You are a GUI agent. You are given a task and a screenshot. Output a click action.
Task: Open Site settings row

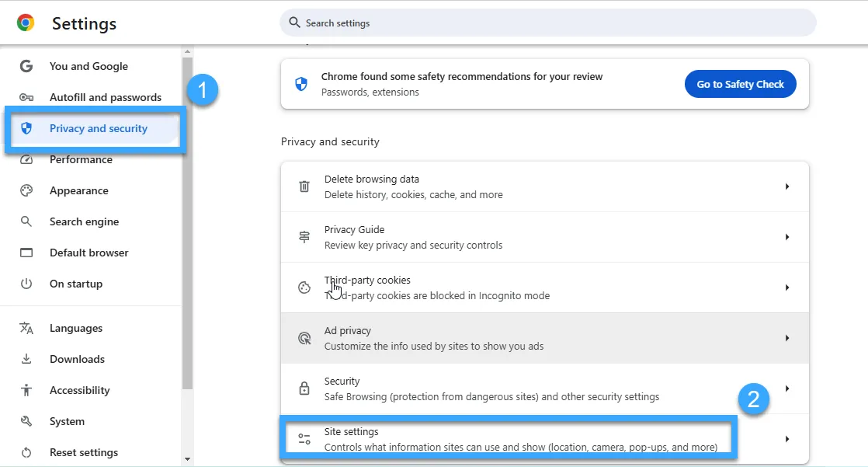coord(545,439)
